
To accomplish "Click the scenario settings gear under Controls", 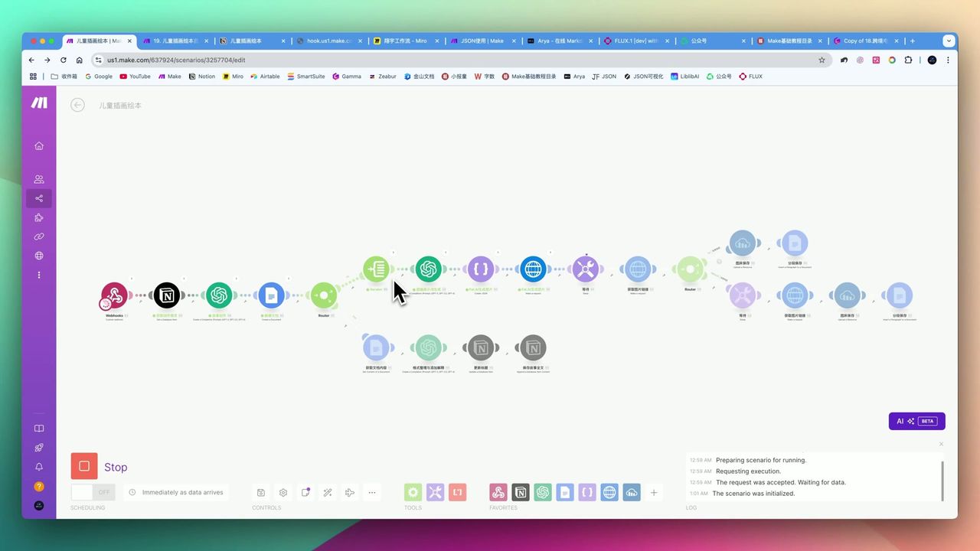I will pyautogui.click(x=283, y=492).
